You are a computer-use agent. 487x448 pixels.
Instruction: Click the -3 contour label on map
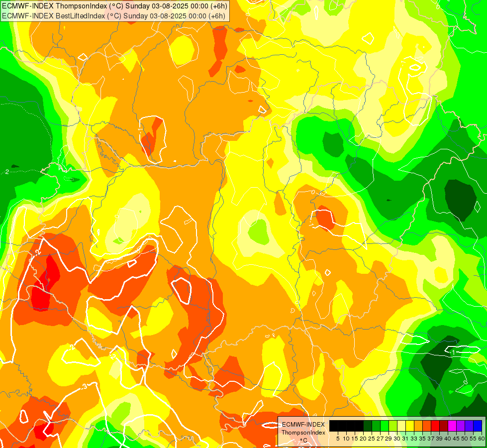click(x=84, y=386)
